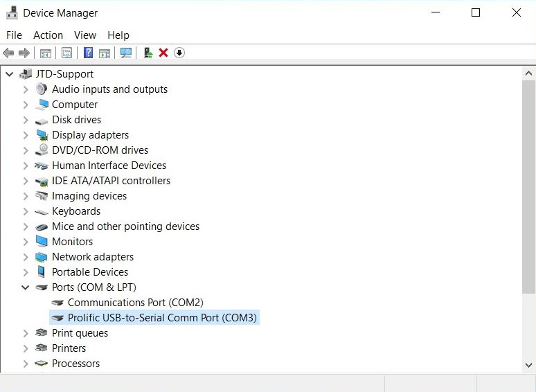Click the DVD/CD-ROM drives disc icon
This screenshot has height=392, width=536.
[42, 150]
